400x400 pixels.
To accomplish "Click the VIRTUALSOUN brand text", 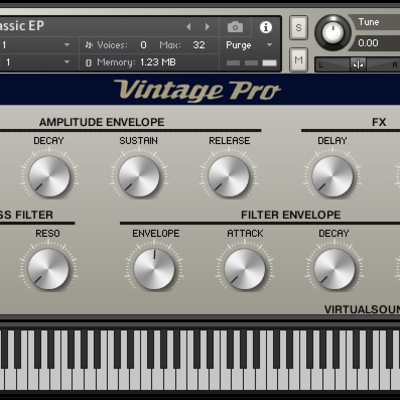I will tap(362, 309).
